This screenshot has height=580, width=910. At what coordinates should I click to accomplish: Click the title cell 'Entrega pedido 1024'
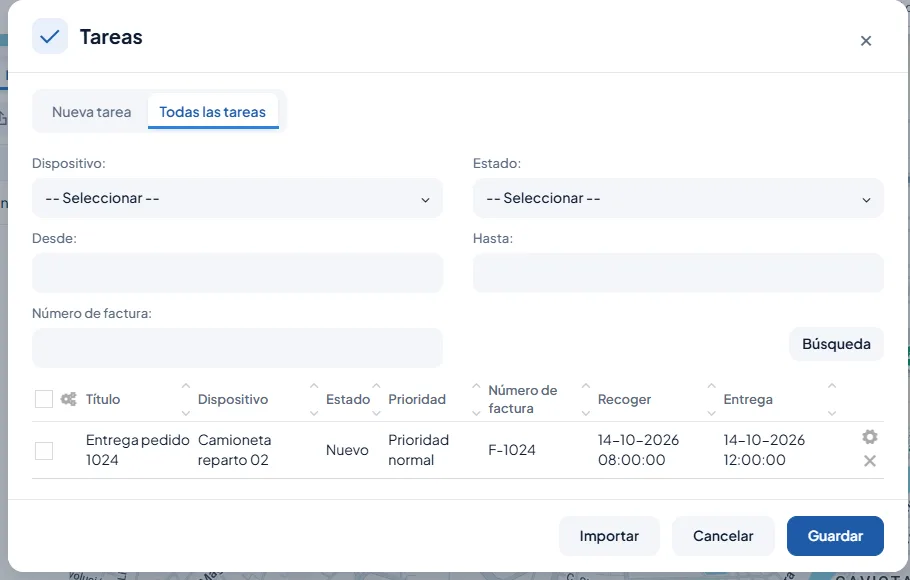[x=138, y=450]
